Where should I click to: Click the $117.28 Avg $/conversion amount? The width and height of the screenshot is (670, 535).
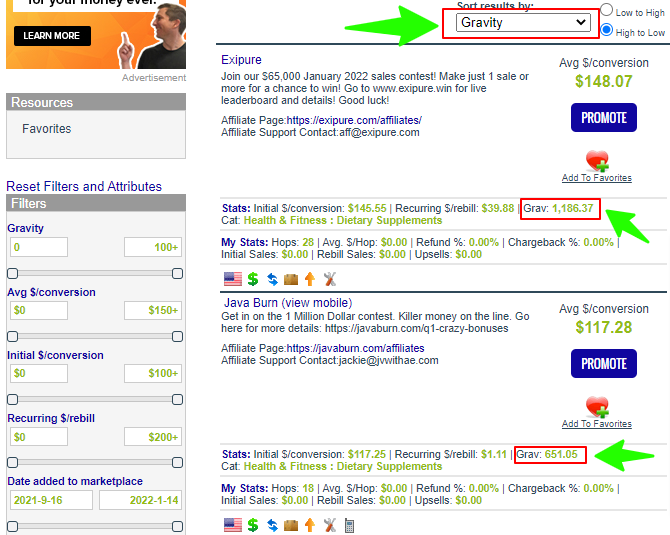coord(604,327)
